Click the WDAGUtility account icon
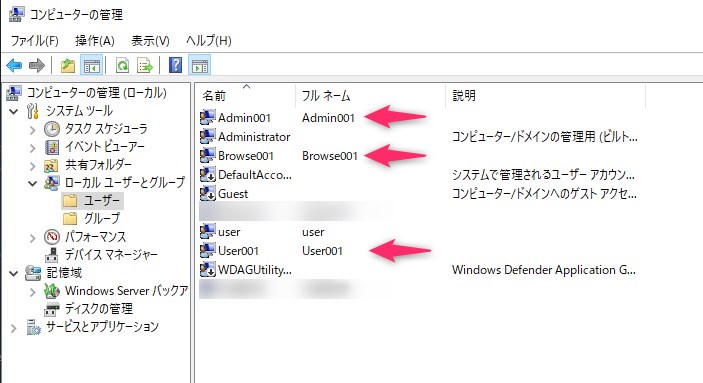The height and width of the screenshot is (383, 703). pyautogui.click(x=207, y=270)
